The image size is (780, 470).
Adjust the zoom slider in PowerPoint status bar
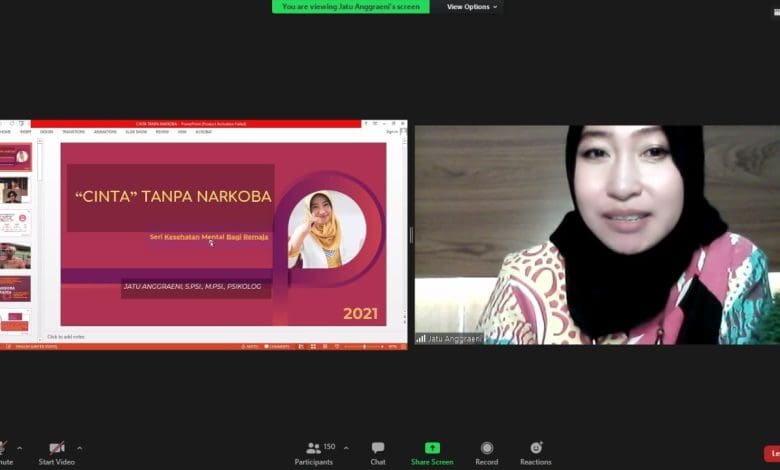[364, 346]
